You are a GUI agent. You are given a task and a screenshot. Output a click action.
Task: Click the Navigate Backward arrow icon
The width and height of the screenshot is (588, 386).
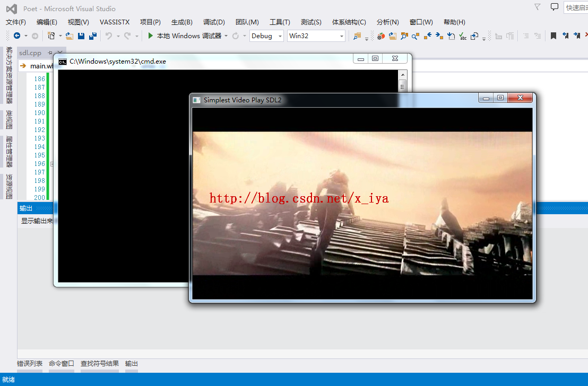(x=17, y=36)
